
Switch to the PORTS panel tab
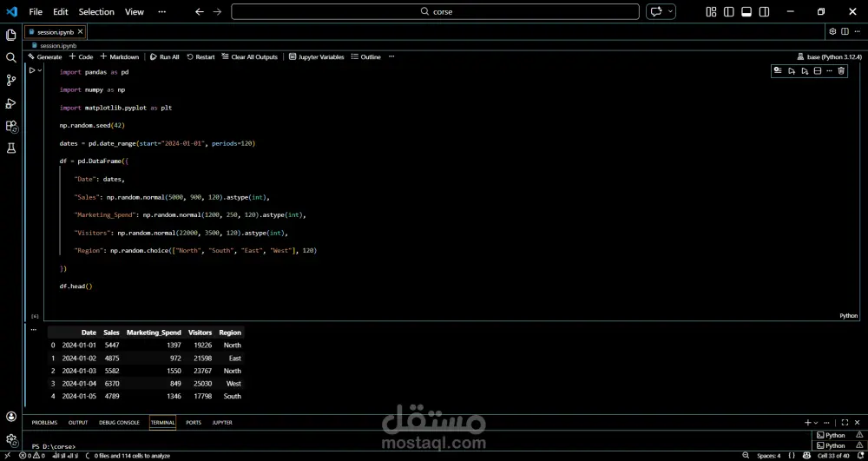pyautogui.click(x=194, y=422)
